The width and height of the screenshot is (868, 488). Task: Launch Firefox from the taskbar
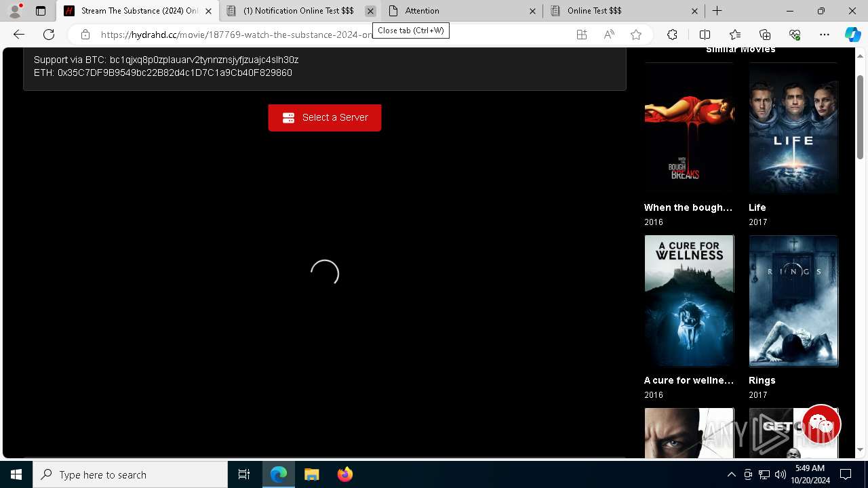tap(345, 474)
